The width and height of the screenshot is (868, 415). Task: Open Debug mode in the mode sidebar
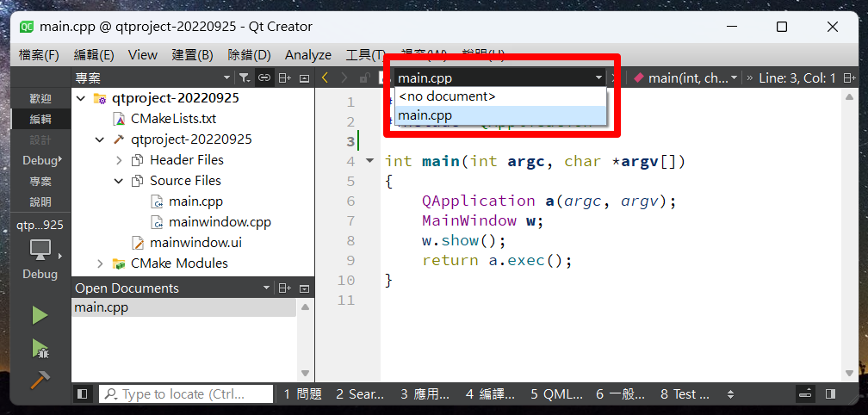click(x=40, y=160)
